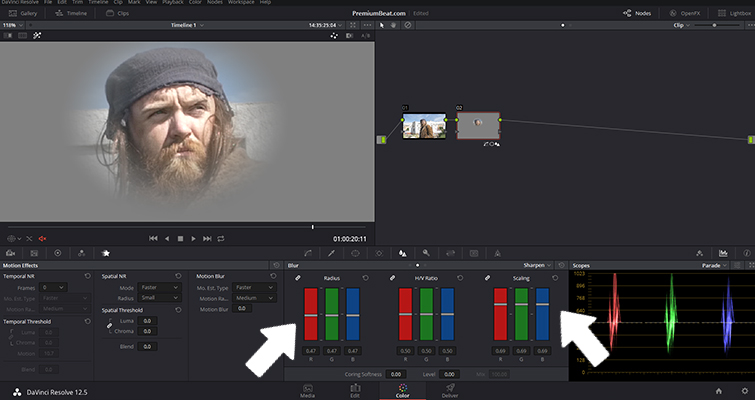Toggle the Radius channel link icon
This screenshot has height=400, width=755.
[297, 277]
